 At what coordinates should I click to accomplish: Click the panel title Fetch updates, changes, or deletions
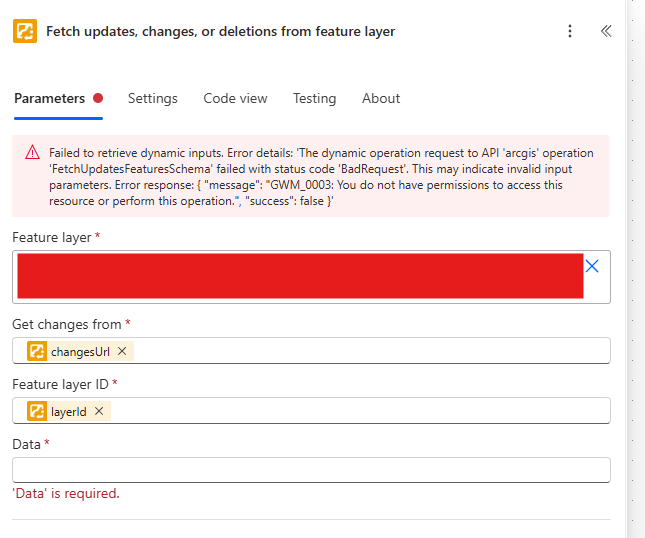220,31
